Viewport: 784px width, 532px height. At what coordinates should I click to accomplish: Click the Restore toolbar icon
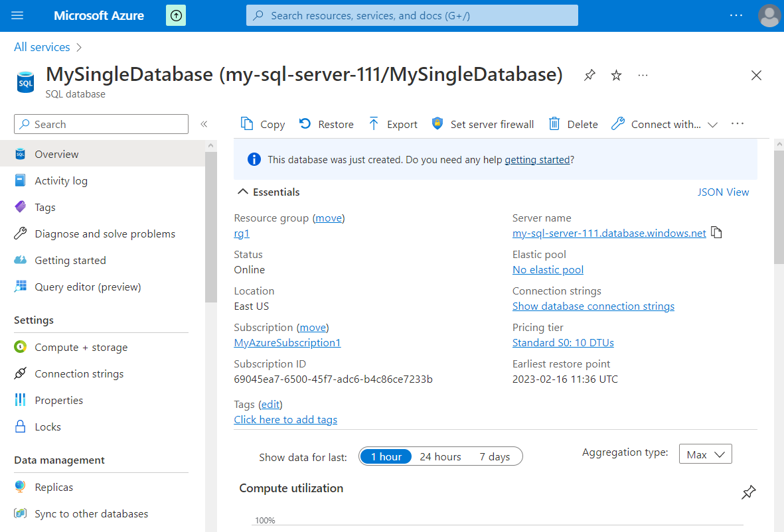coord(305,123)
